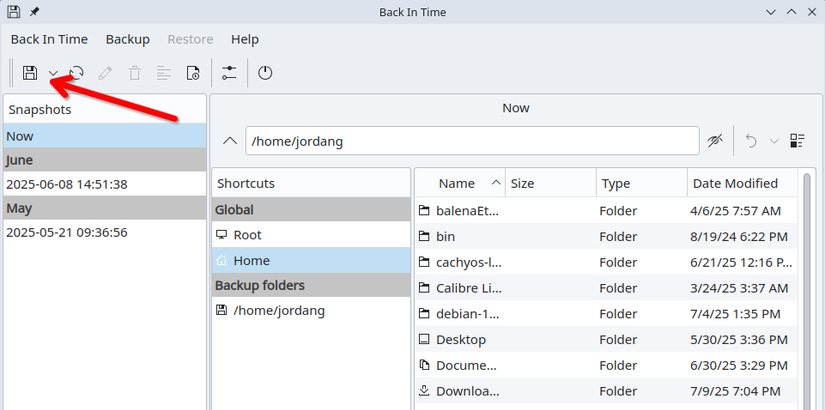Toggle the show hidden files eye icon
Screen dimensions: 825x410
[x=715, y=141]
